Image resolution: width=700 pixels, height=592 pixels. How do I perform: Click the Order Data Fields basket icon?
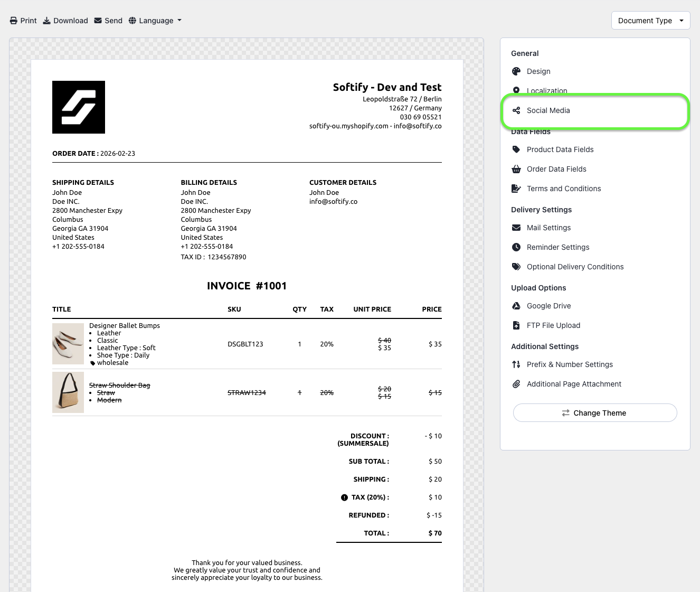tap(516, 169)
